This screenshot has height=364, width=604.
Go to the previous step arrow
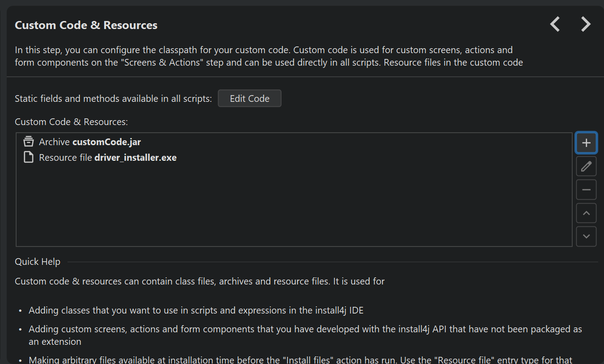(555, 24)
